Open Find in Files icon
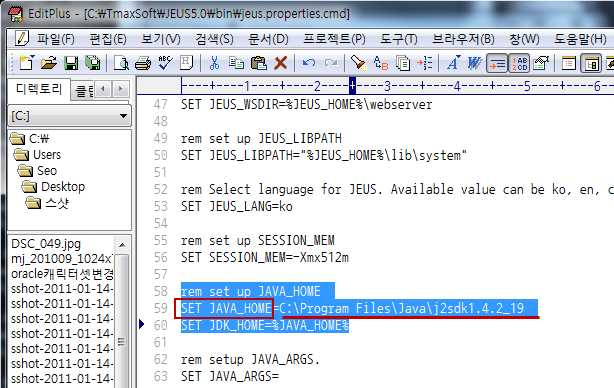Screen dimensions: 614x388 click(x=403, y=63)
